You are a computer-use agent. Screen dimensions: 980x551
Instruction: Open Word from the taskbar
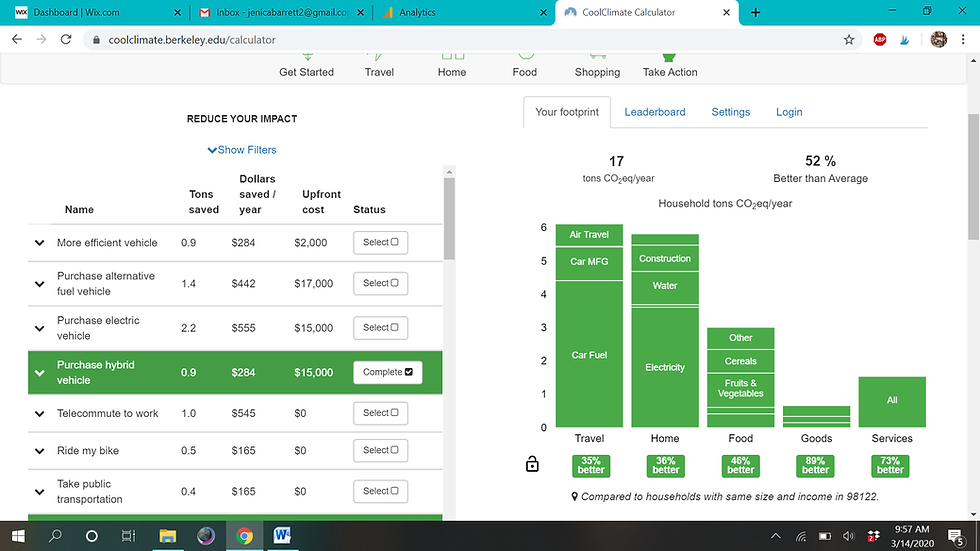(282, 536)
